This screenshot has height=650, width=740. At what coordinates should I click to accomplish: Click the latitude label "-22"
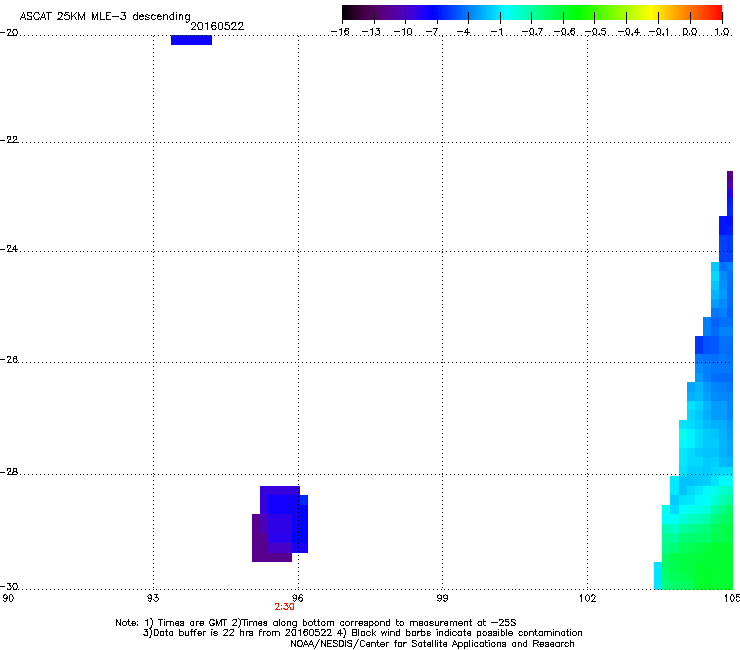click(x=9, y=140)
